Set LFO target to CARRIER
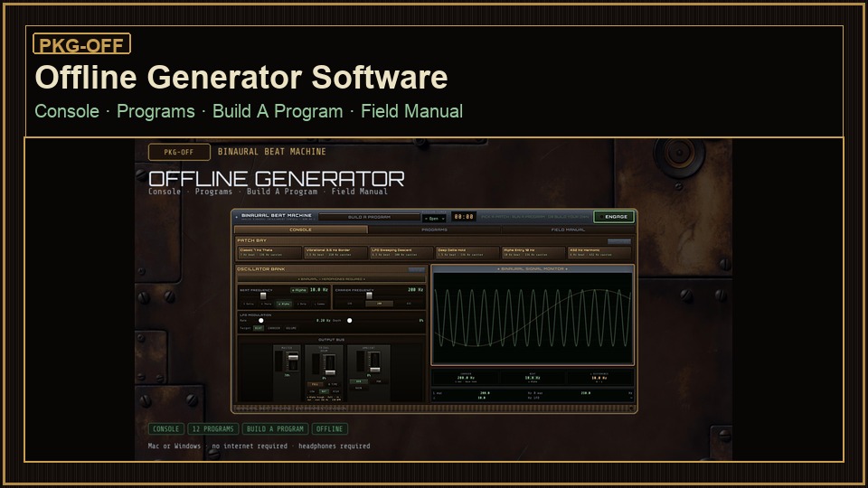The width and height of the screenshot is (868, 488). 274,328
